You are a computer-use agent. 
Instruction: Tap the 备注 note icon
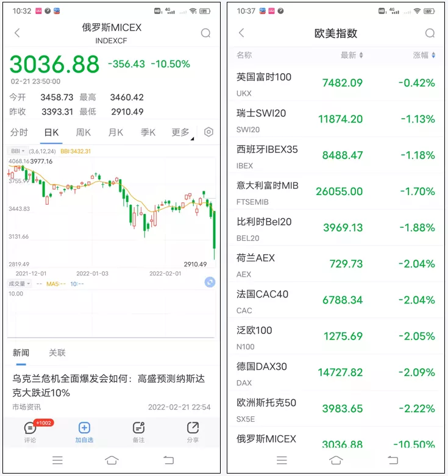tap(138, 428)
